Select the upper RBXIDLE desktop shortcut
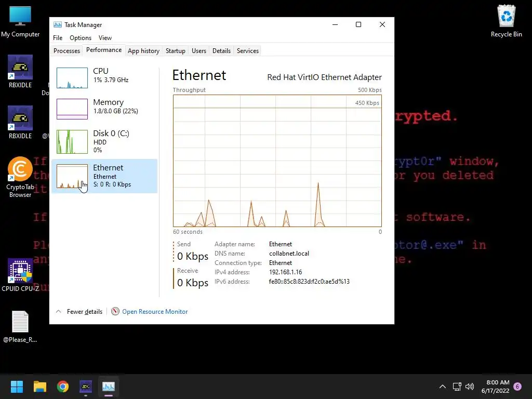Viewport: 532px width, 399px height. (20, 72)
